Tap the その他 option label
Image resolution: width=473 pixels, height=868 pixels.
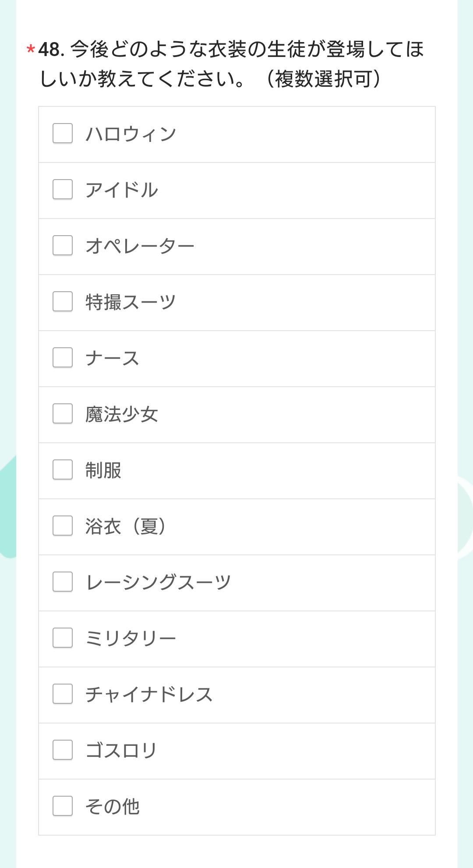click(112, 807)
